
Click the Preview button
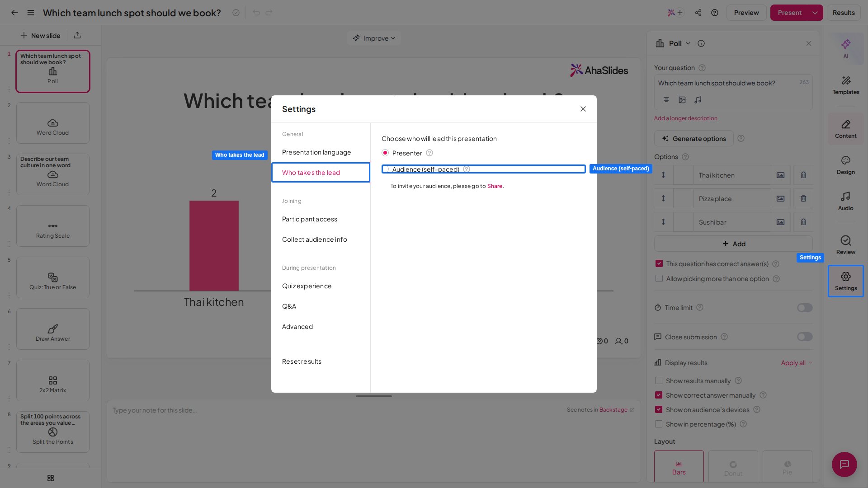(x=746, y=13)
